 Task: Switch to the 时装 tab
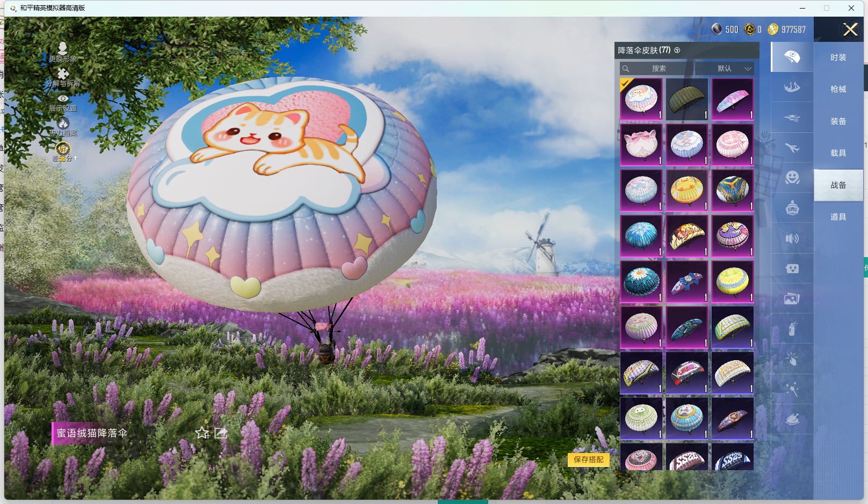point(838,57)
